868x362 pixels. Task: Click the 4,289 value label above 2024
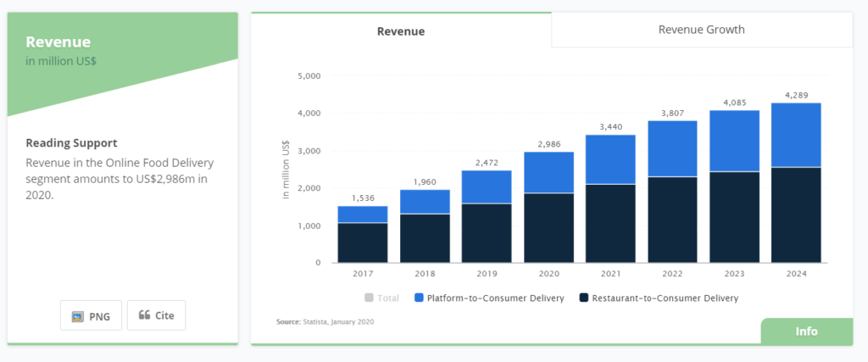point(796,95)
